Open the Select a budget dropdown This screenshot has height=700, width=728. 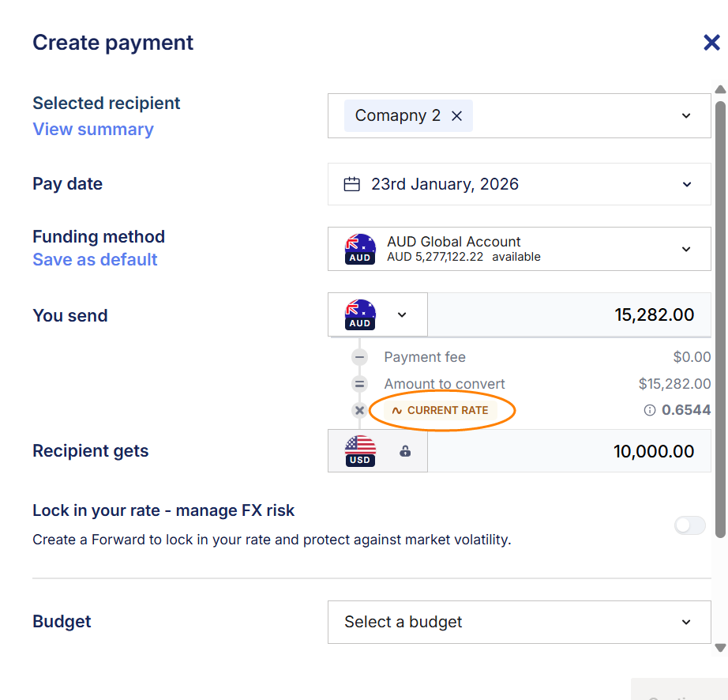686,622
